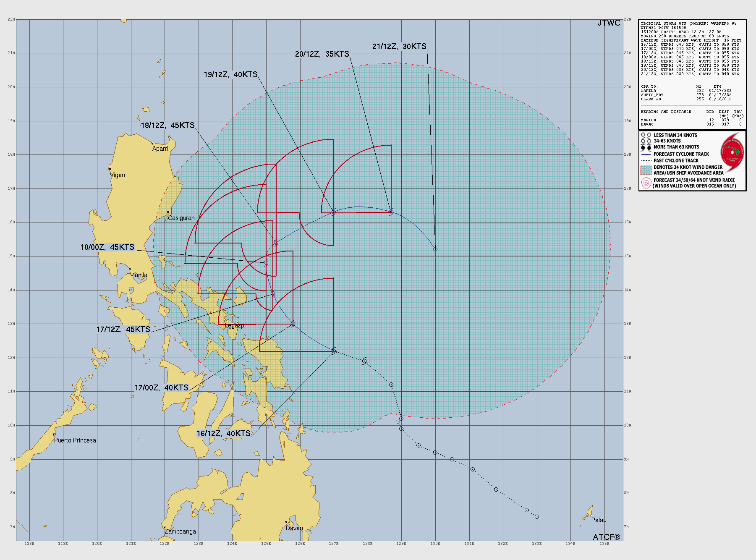The width and height of the screenshot is (756, 560).
Task: Select the '19/12Z, 40KTS' forecast label
Action: point(230,75)
